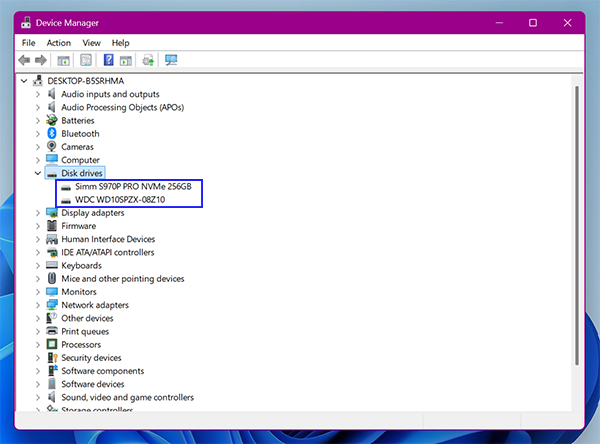
Task: Select the Other devices label
Action: click(x=87, y=318)
